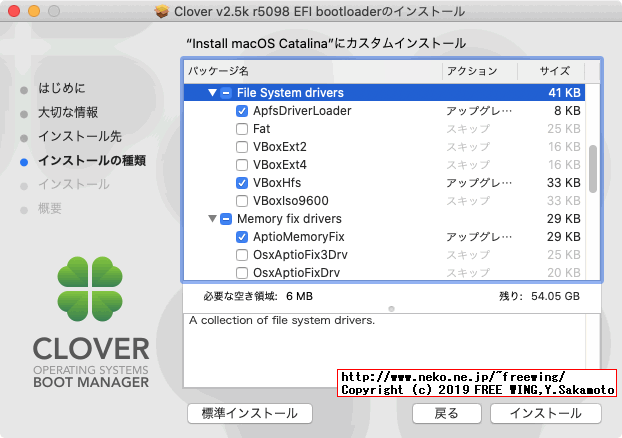
Task: Select the Memory fix drivers row label
Action: tap(289, 219)
